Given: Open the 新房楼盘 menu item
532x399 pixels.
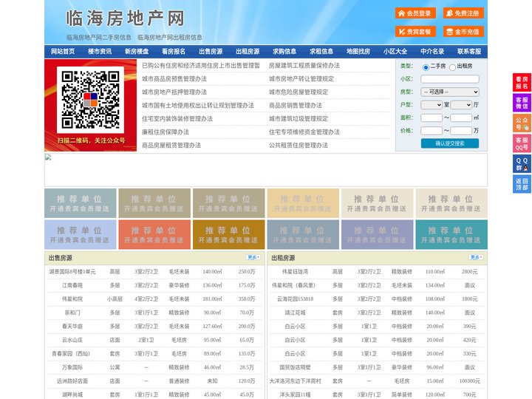Looking at the screenshot, I should click(137, 52).
